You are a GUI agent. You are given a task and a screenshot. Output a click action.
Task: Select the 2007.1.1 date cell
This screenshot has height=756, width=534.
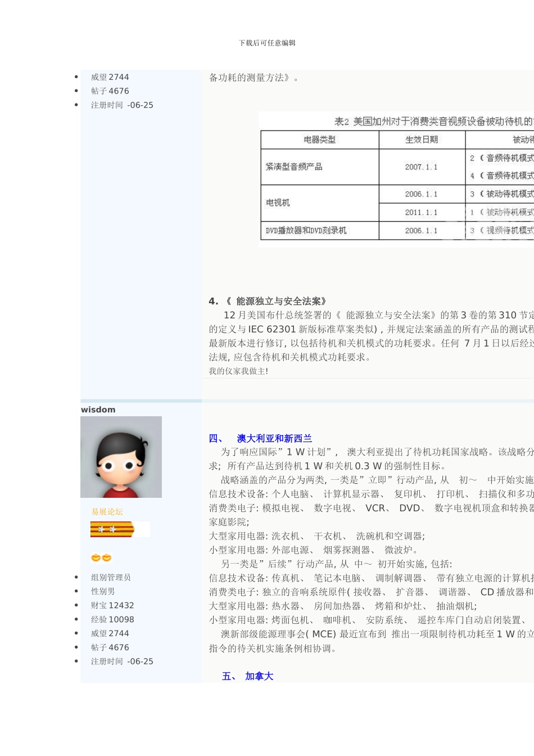[422, 166]
